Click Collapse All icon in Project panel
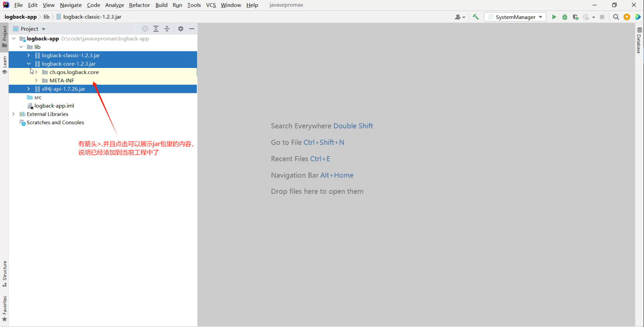The width and height of the screenshot is (644, 327). (x=167, y=29)
